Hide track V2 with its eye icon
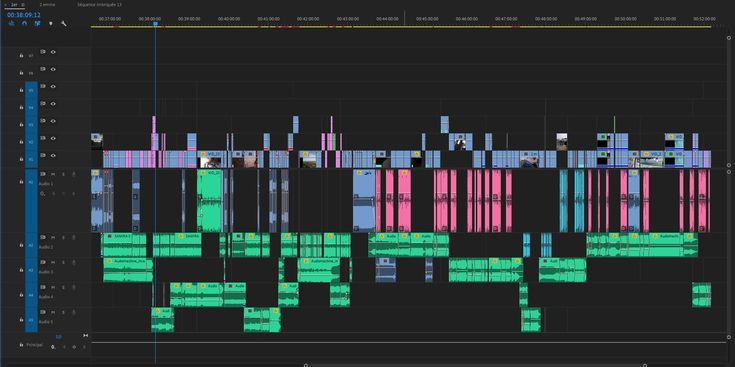 click(x=53, y=138)
